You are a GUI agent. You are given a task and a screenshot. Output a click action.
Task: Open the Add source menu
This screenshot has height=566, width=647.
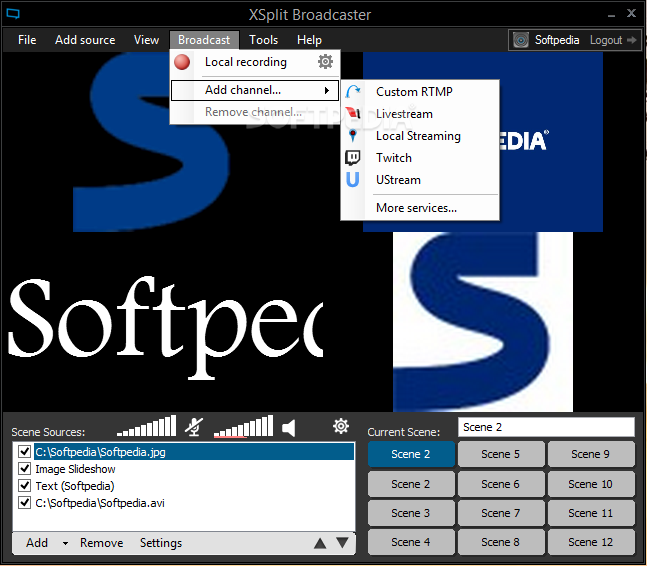click(x=85, y=40)
